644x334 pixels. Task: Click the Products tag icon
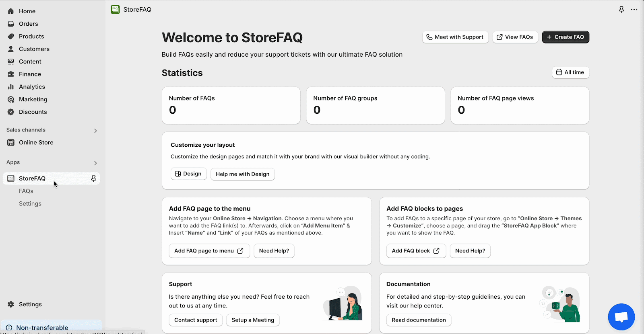click(x=11, y=36)
